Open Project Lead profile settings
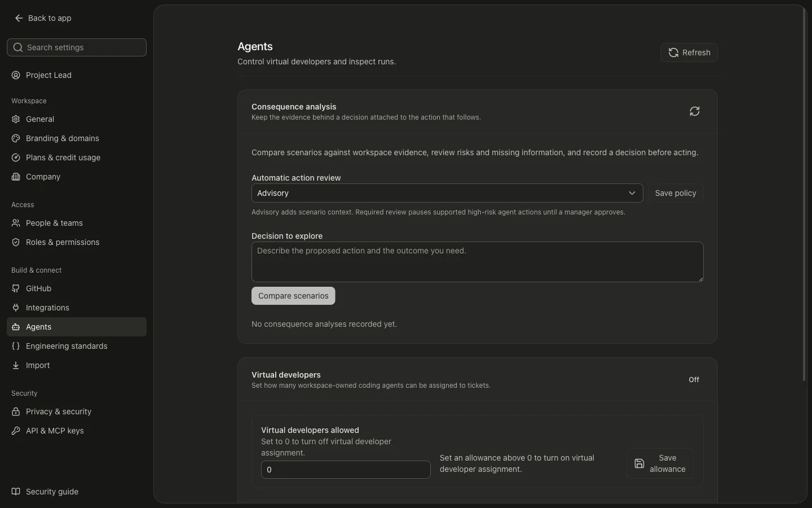Image resolution: width=812 pixels, height=508 pixels. click(77, 75)
